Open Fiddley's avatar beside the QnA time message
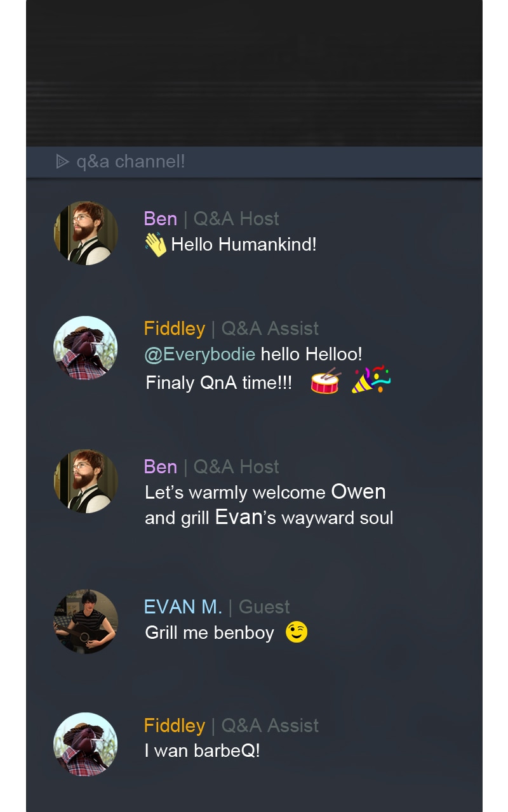 pos(86,348)
